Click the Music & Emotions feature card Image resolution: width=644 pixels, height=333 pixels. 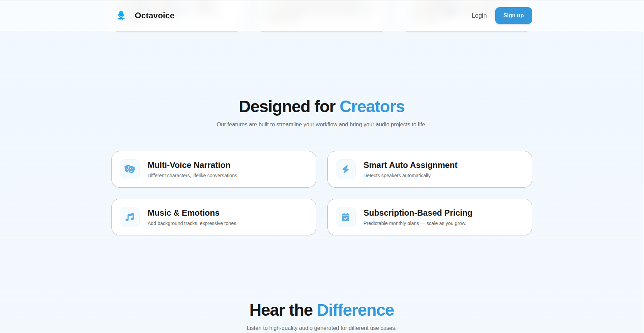[214, 217]
